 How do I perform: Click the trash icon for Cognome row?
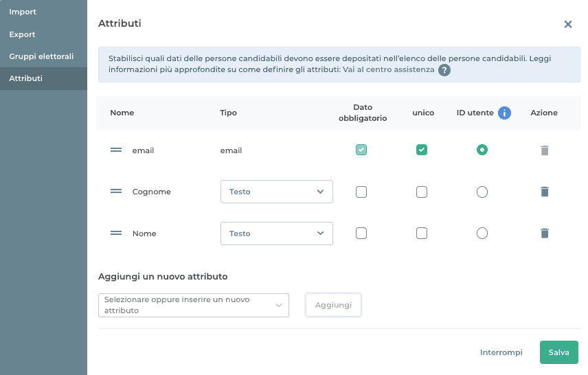pyautogui.click(x=545, y=192)
